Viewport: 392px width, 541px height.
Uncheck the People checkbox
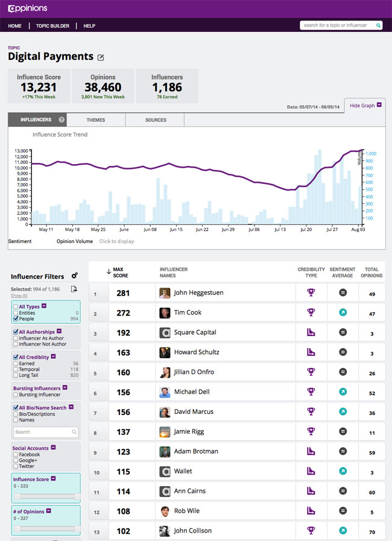[16, 319]
